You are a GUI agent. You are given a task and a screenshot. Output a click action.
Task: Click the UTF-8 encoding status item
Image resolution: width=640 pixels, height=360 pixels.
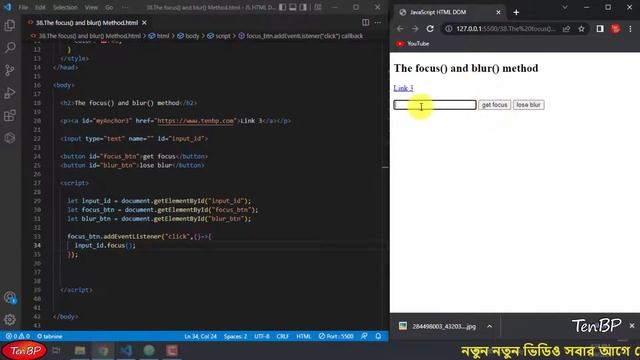(x=262, y=336)
